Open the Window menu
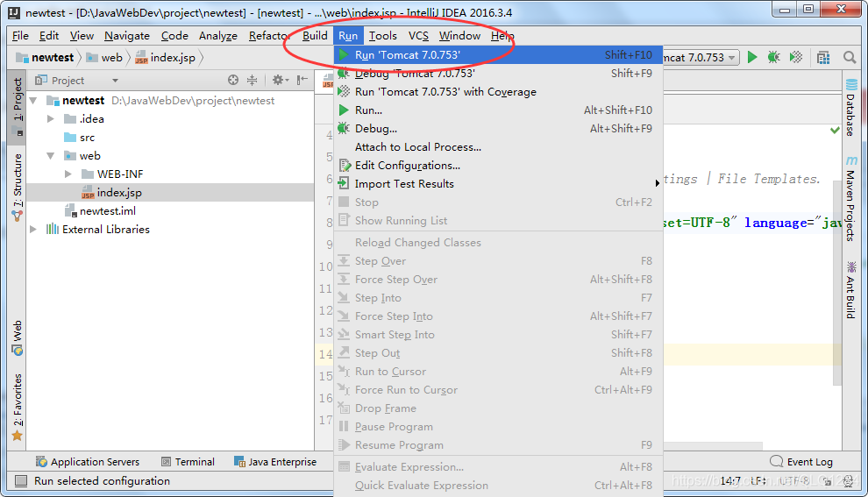 459,35
